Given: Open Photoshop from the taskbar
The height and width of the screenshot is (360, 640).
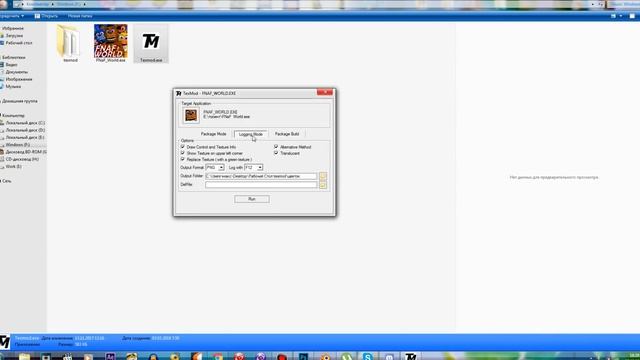Looking at the screenshot, I should [303, 357].
